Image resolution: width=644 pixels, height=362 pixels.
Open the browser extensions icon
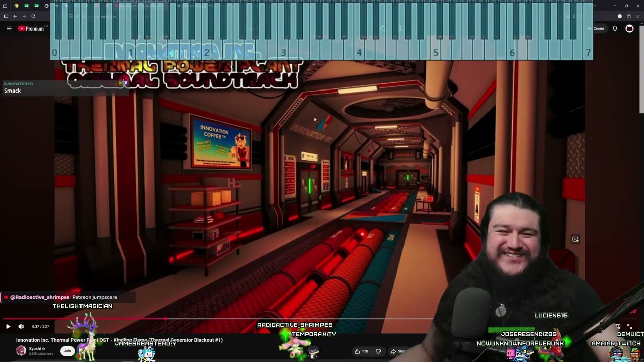pos(629,16)
